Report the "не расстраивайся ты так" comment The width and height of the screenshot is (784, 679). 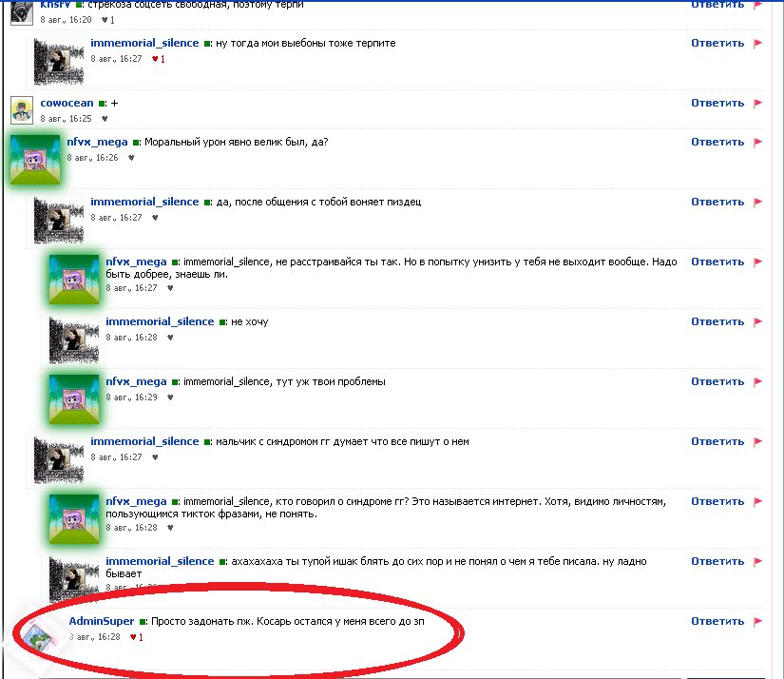758,262
